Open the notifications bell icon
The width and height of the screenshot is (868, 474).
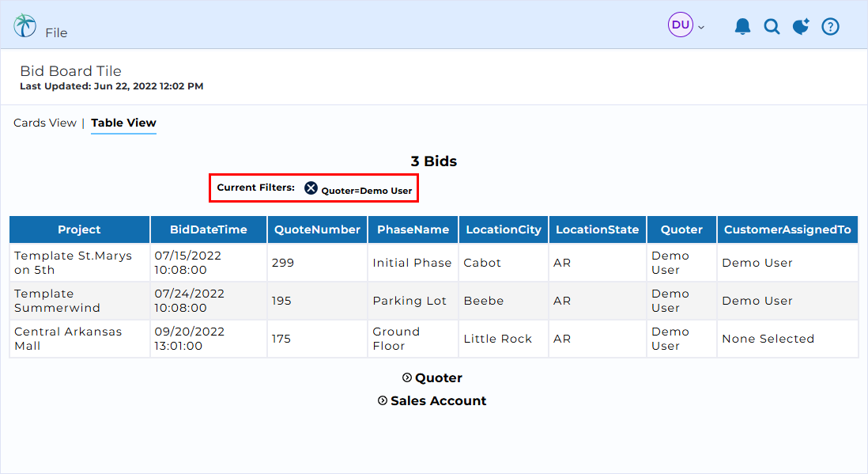tap(742, 26)
